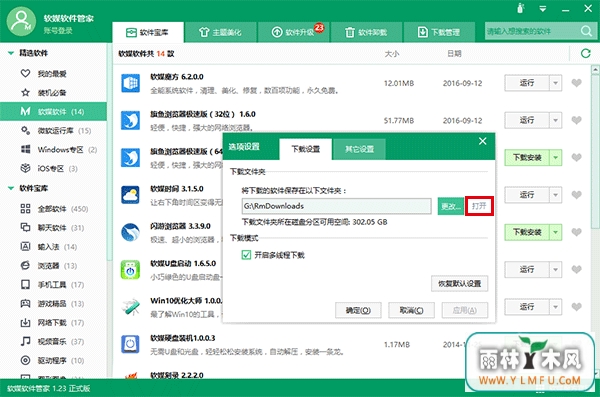Select 软媒软件 (14) category

(53, 111)
